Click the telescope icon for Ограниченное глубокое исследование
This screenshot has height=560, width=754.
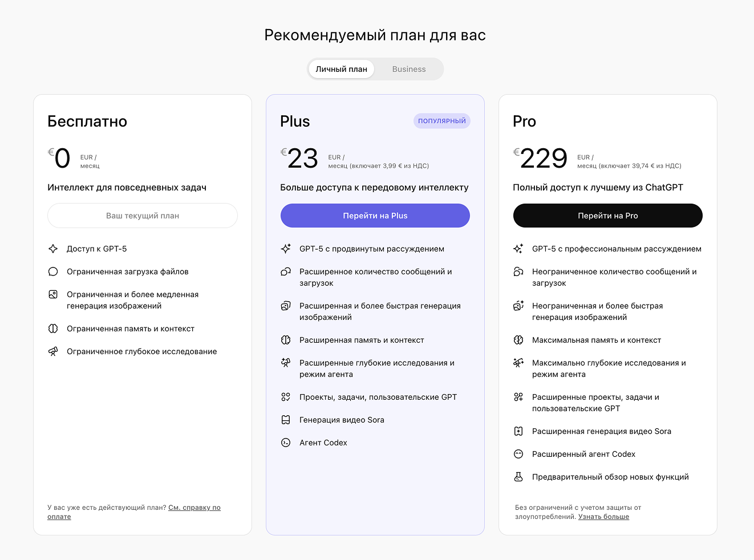(53, 351)
